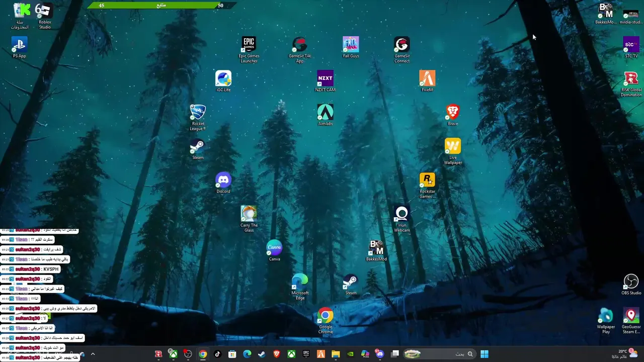The image size is (644, 362).
Task: Select the Live Wallpaper desktop icon
Action: [453, 151]
